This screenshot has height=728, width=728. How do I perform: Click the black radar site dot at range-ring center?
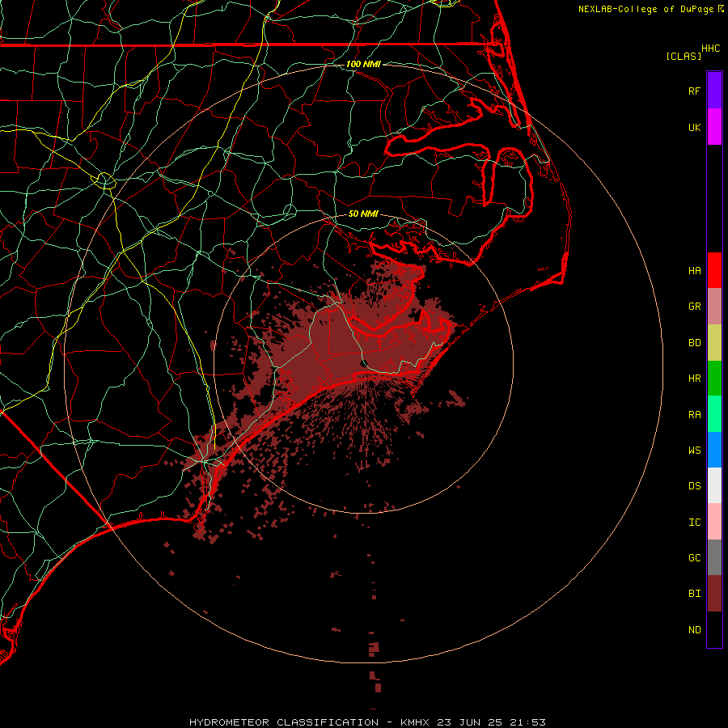(x=364, y=362)
